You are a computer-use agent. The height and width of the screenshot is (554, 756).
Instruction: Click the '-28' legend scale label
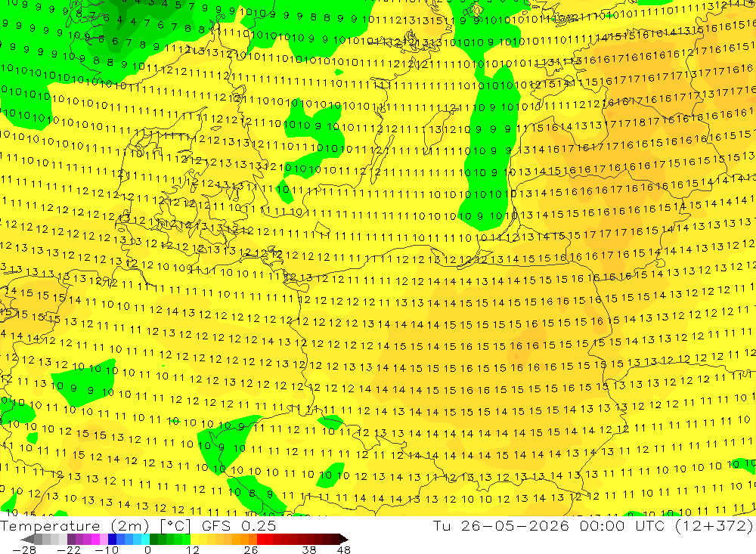pos(24,549)
